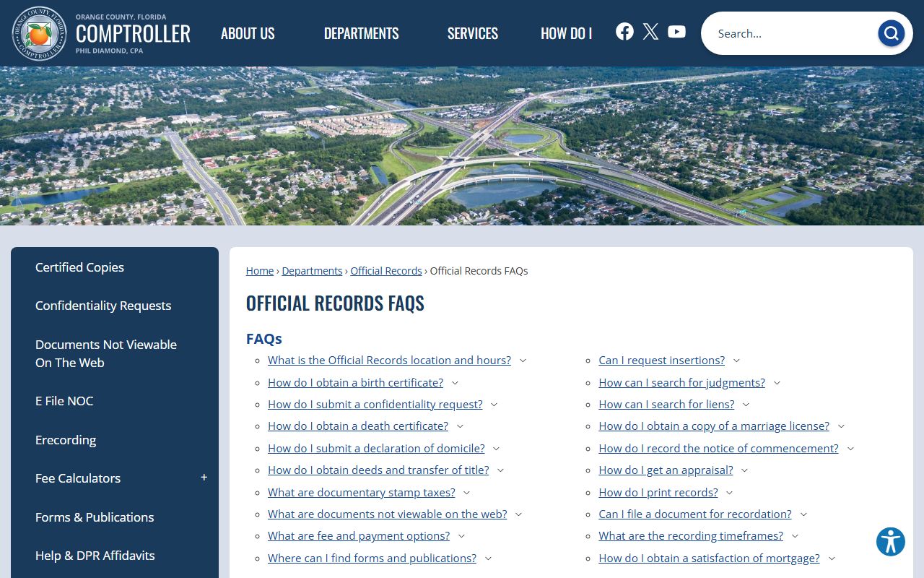The image size is (924, 578).
Task: Open 'How can I search for liens?' link
Action: 666,405
